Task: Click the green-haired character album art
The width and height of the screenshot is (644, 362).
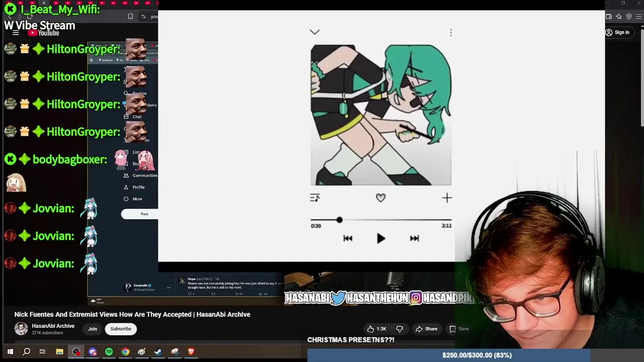Action: 381,115
